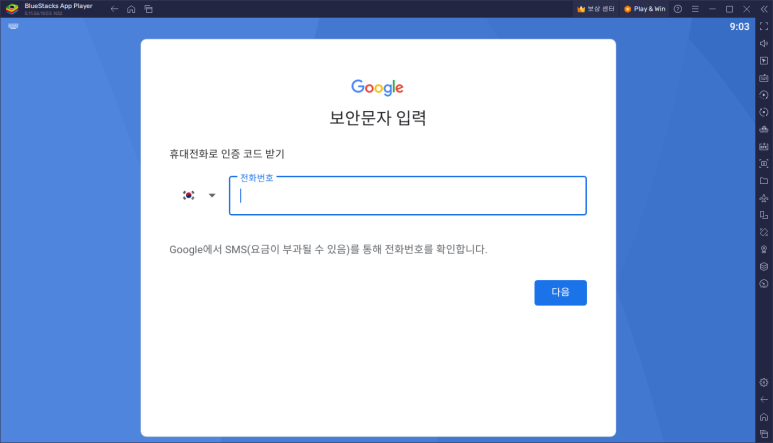Click the rotate screen icon in sidebar
Image resolution: width=773 pixels, height=443 pixels.
coord(764,215)
